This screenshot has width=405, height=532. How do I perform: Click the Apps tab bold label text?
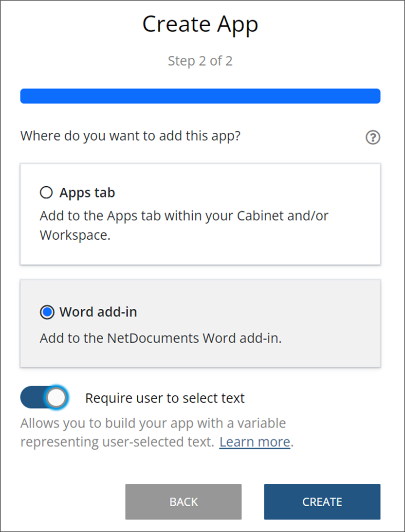(x=87, y=192)
